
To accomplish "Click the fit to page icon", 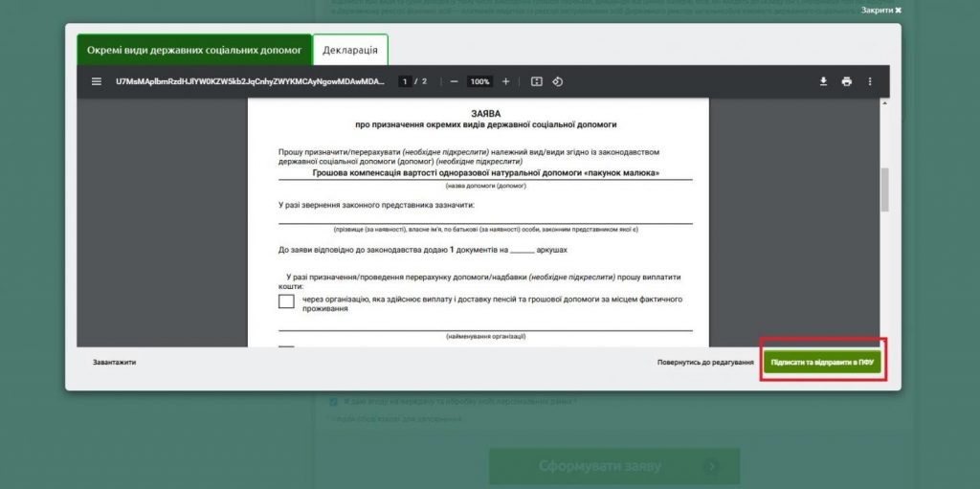I will tap(537, 81).
